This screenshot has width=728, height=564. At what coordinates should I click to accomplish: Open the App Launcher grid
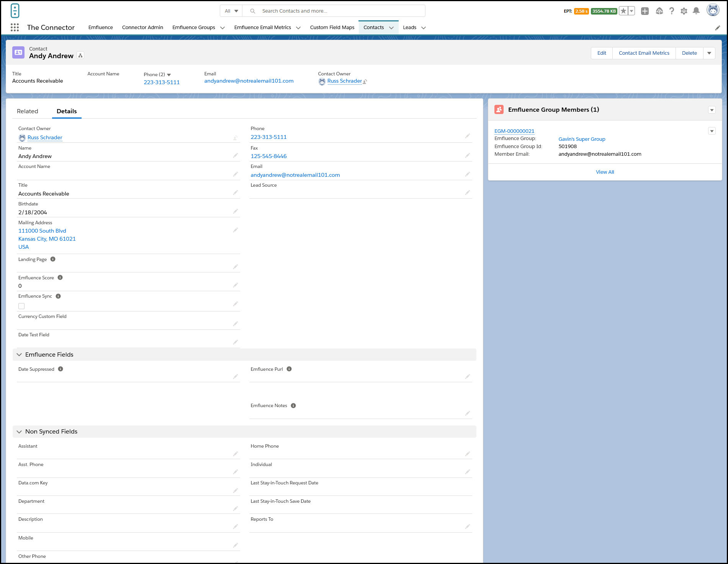(15, 27)
